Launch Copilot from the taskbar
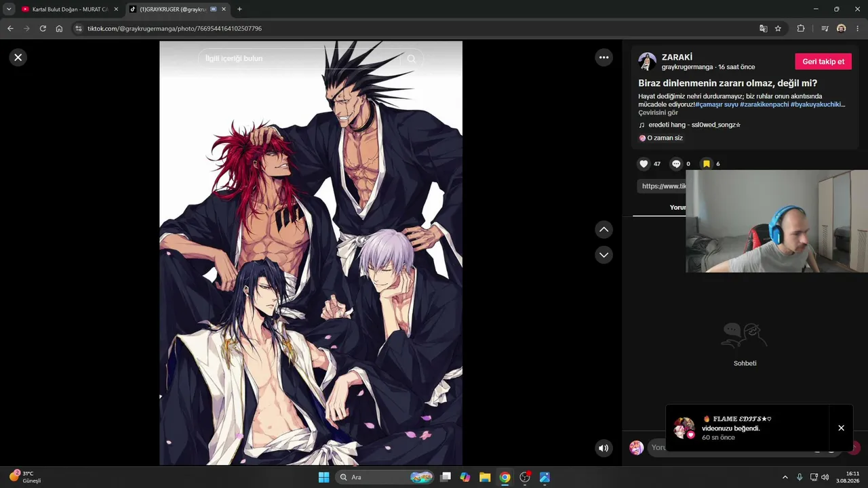Viewport: 868px width, 488px height. (x=465, y=477)
